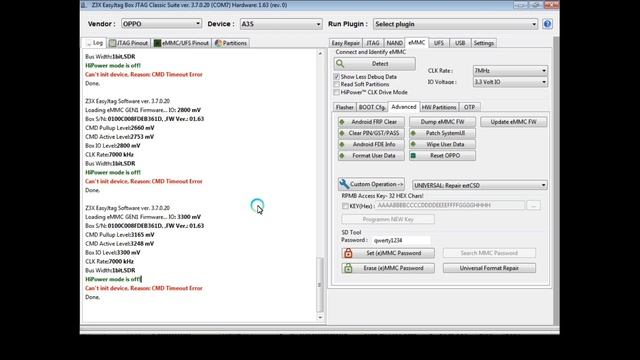Open the Device dropdown
640x360 pixels.
(281, 24)
